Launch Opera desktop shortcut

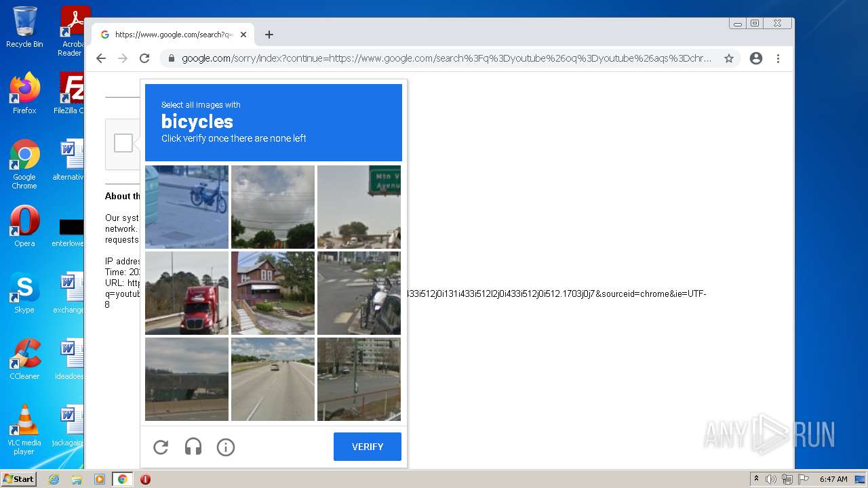coord(24,226)
